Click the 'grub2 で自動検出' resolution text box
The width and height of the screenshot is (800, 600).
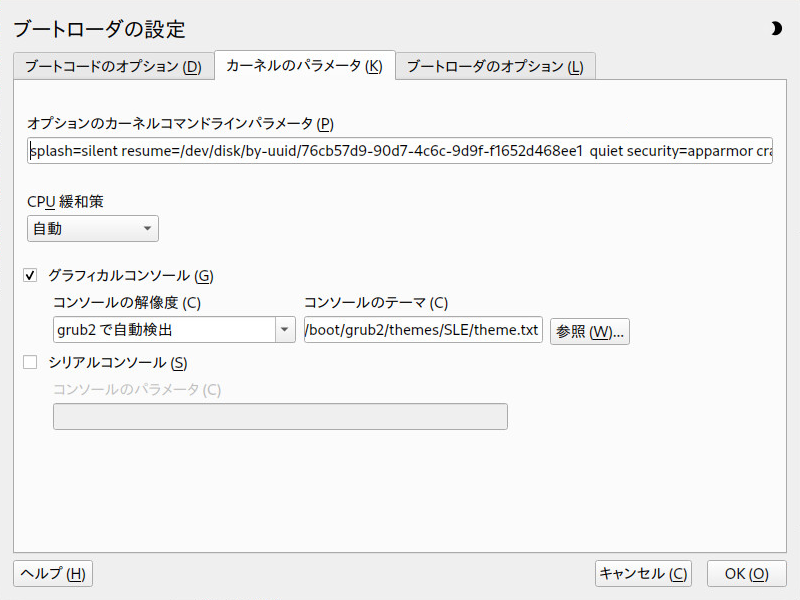pos(163,330)
